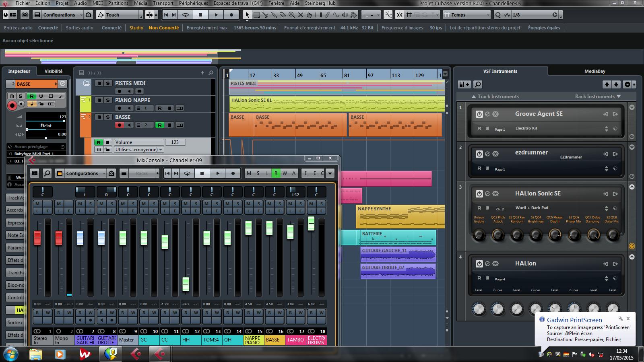
Task: Click Record in main transport bar
Action: 231,15
